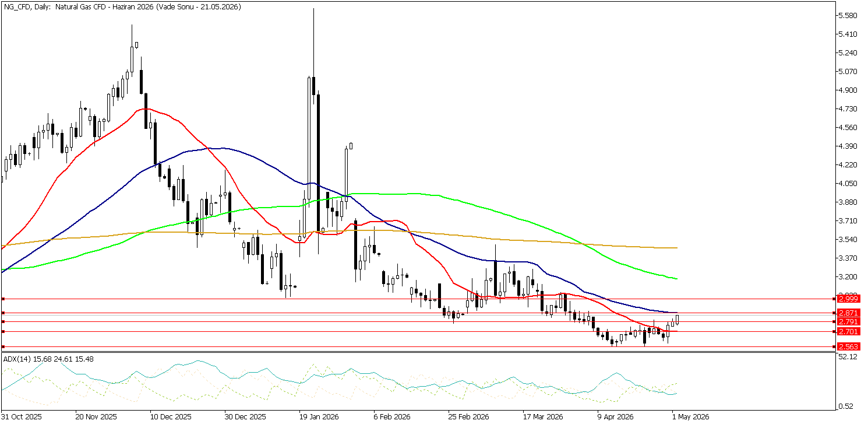Select the 1 May 2026 date label
868x424 pixels.
coord(690,417)
